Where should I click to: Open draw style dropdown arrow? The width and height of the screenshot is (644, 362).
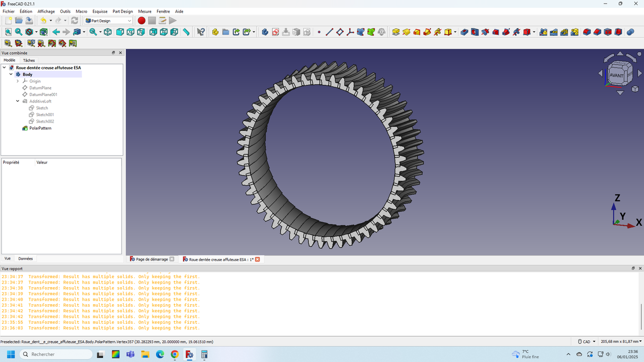36,32
